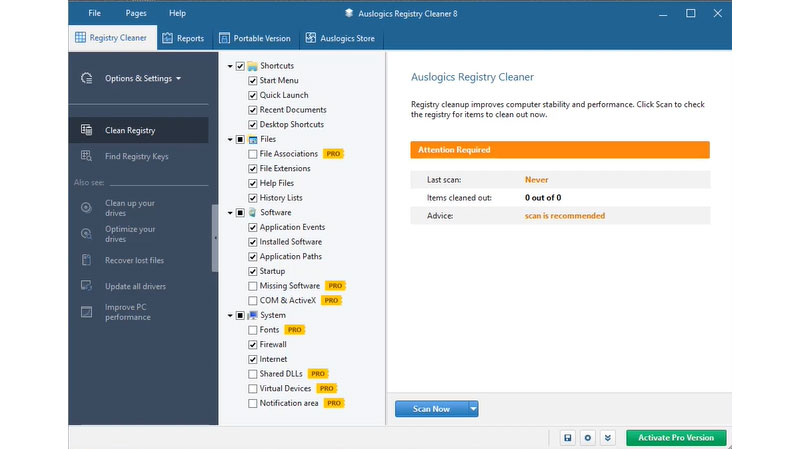The width and height of the screenshot is (800, 450).
Task: Uncheck the Firewall checkbox
Action: click(x=253, y=345)
